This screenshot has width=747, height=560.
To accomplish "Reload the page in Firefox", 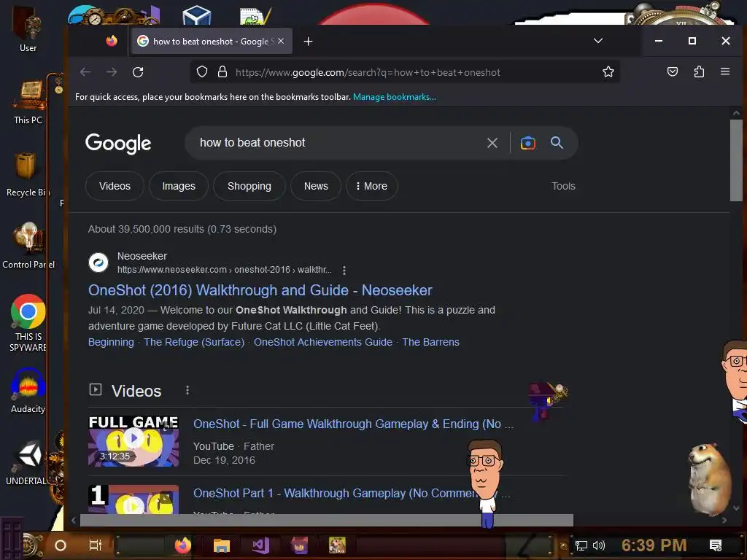I will [x=138, y=72].
